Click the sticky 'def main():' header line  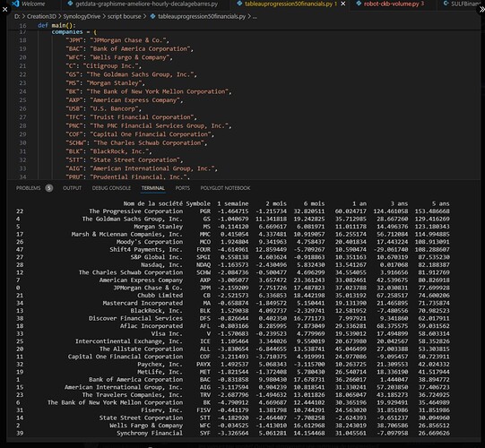pyautogui.click(x=56, y=25)
